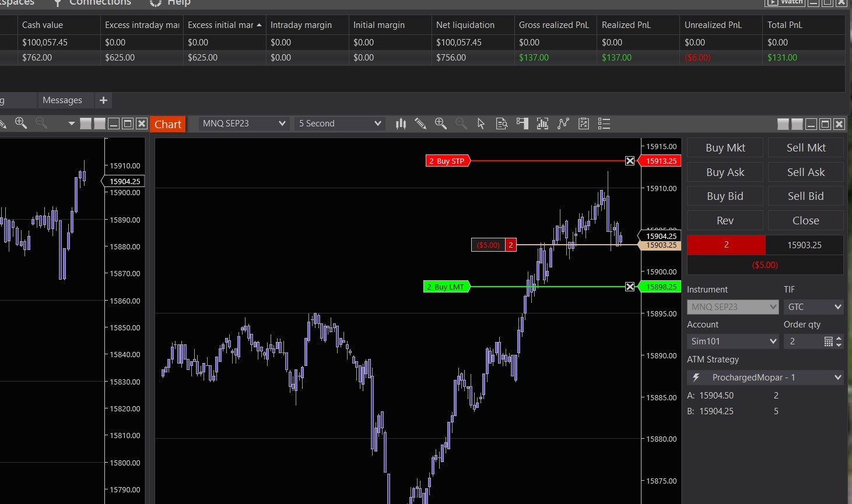Click the Rev button to reverse position
This screenshot has height=504, width=852.
(x=725, y=221)
